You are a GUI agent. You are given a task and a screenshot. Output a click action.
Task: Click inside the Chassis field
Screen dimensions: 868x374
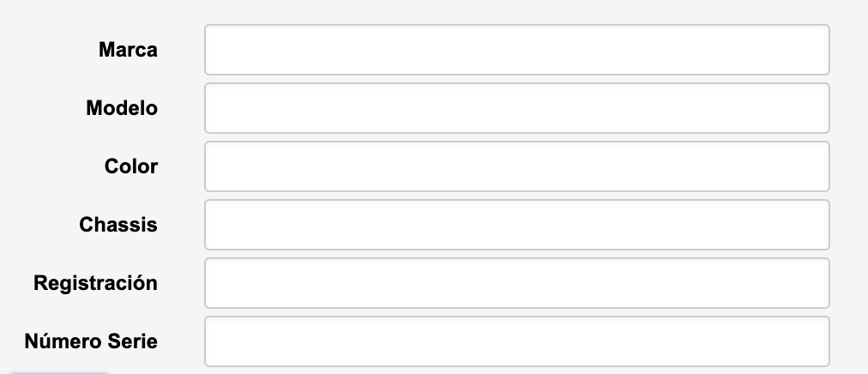tap(516, 225)
